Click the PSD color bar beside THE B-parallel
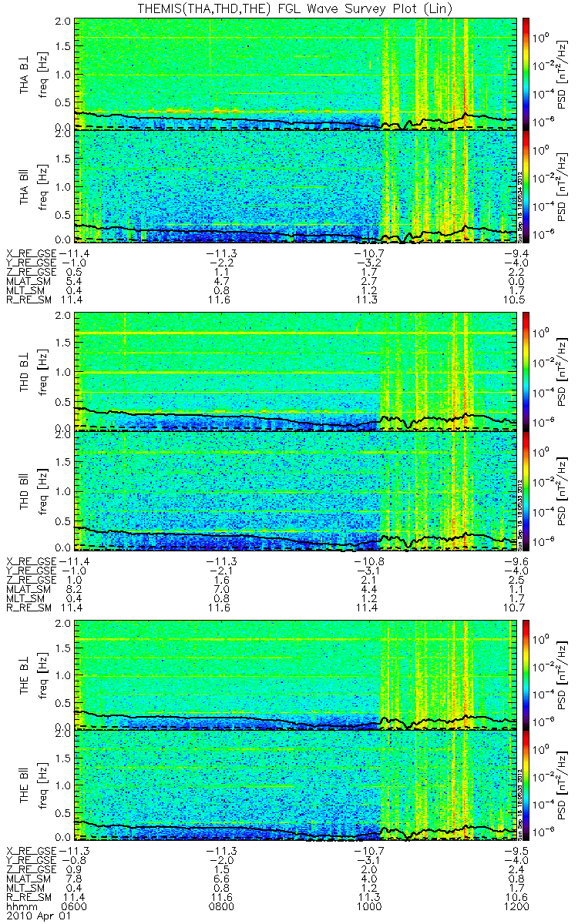This screenshot has height=924, width=578. [x=526, y=785]
